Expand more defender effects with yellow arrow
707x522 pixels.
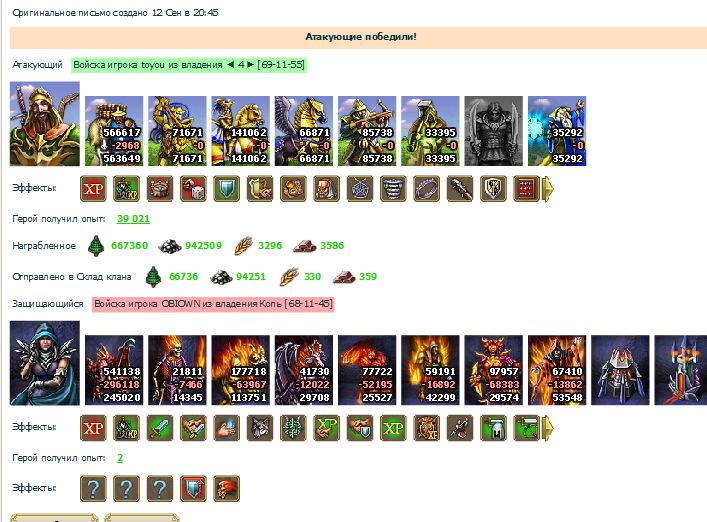pyautogui.click(x=547, y=427)
